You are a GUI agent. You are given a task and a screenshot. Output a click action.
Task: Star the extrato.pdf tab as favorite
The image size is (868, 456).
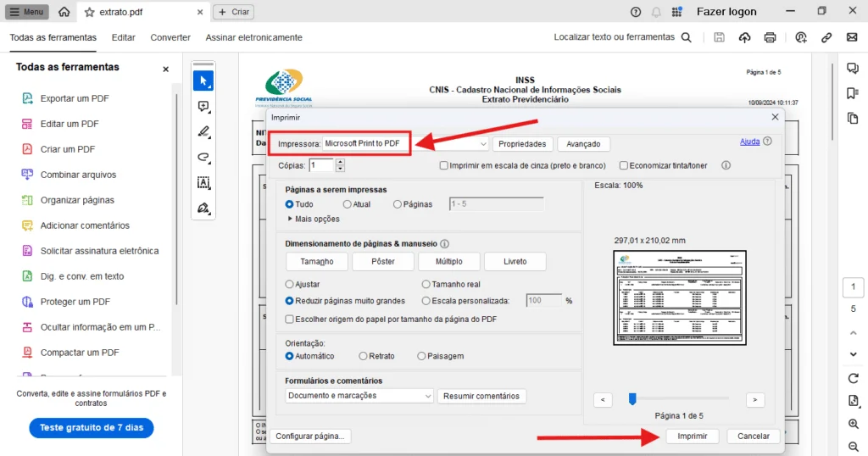coord(89,12)
